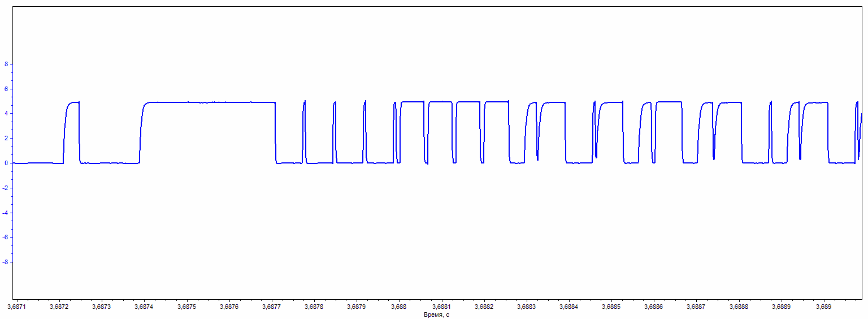Select the x-axis tick label 3,6884

tap(568, 307)
